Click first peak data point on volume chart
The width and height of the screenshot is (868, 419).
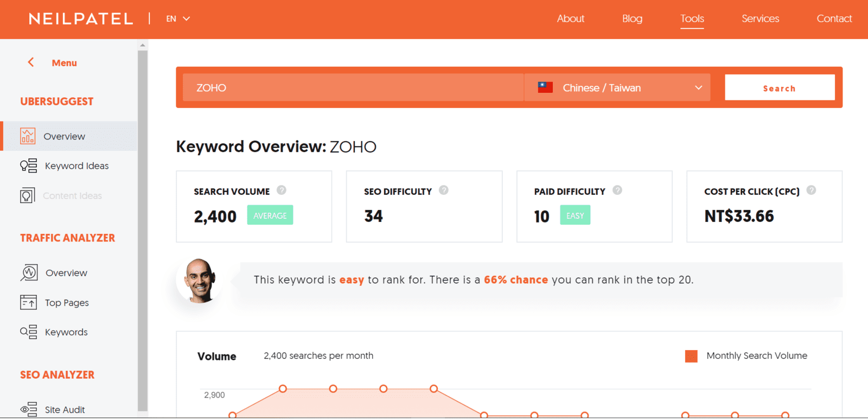point(283,389)
